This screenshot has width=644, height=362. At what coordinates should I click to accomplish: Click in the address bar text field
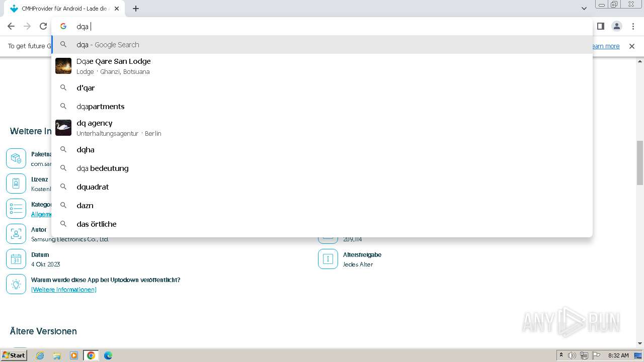[x=322, y=26]
